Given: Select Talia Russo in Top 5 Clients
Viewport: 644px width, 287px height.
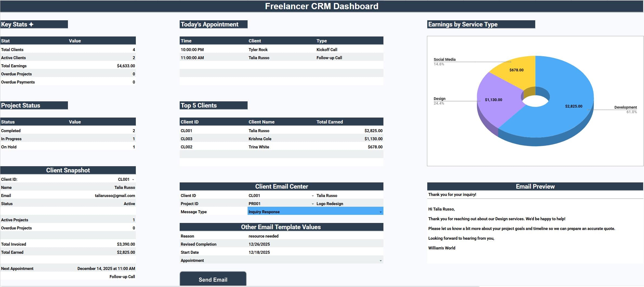Looking at the screenshot, I should 259,131.
